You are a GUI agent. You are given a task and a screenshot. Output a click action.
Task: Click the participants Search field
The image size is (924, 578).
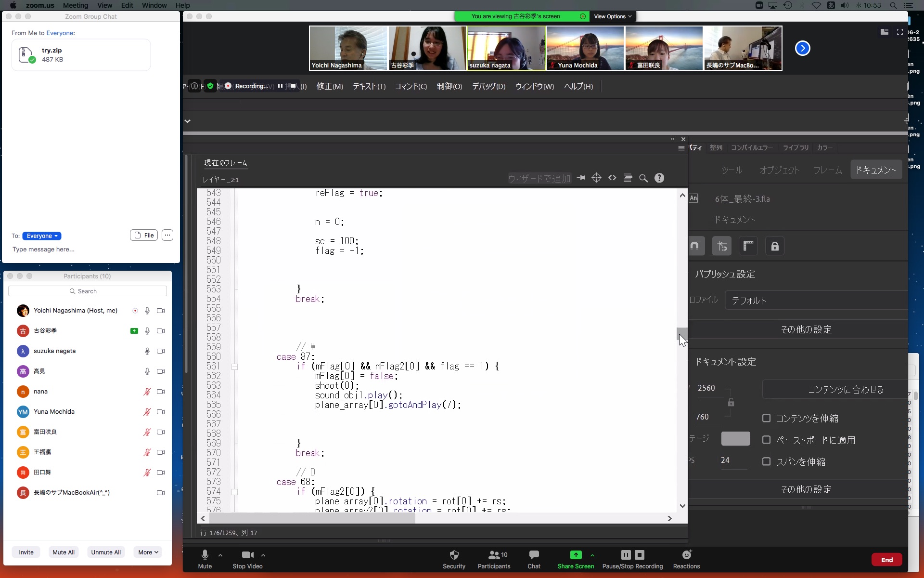tap(88, 291)
